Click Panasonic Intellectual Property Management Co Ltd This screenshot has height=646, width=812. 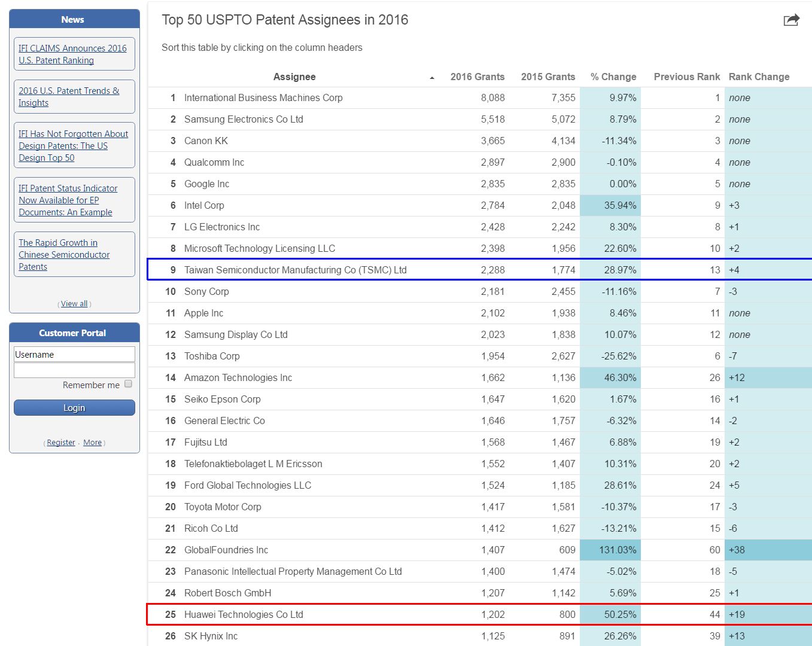click(x=293, y=571)
